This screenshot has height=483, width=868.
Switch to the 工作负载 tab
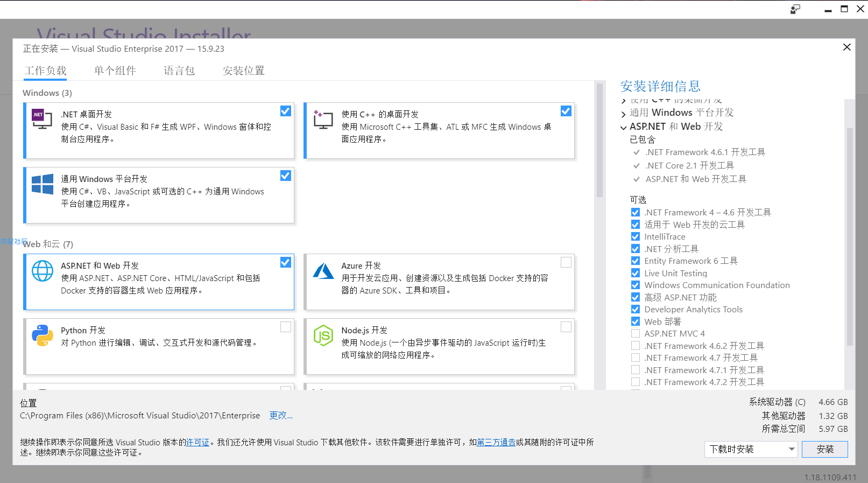click(46, 71)
